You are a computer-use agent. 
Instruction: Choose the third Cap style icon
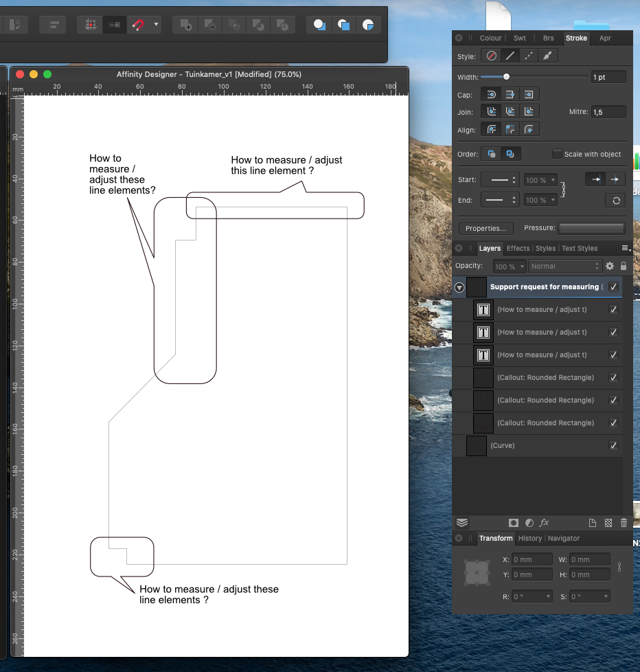click(x=529, y=94)
